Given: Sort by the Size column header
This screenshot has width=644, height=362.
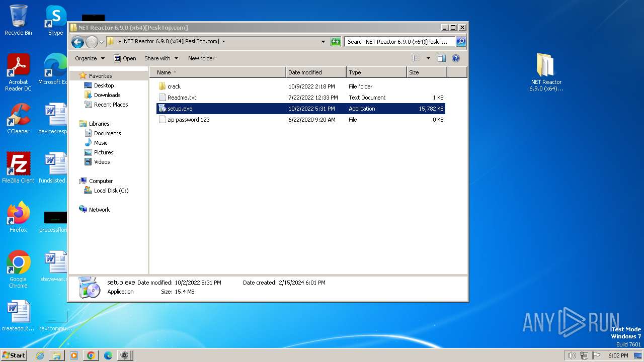Looking at the screenshot, I should tap(427, 72).
